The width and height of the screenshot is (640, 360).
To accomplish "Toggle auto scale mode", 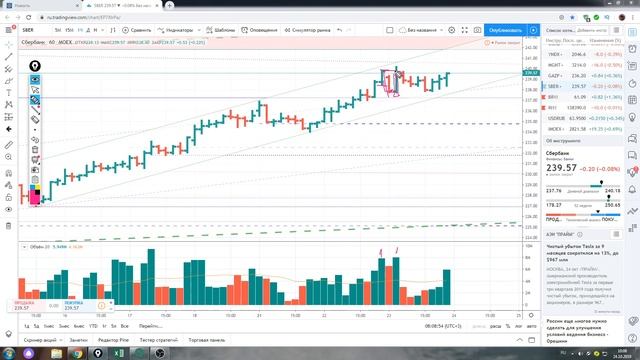I will pos(531,326).
